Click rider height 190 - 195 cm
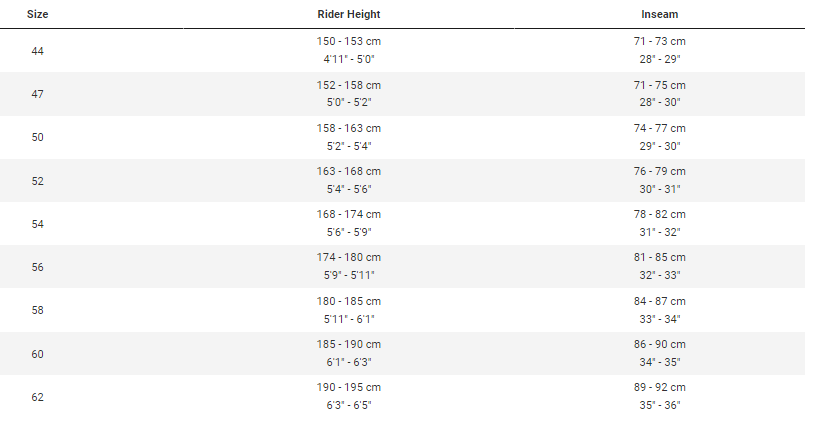Viewport: 818px width, 430px height. (348, 387)
